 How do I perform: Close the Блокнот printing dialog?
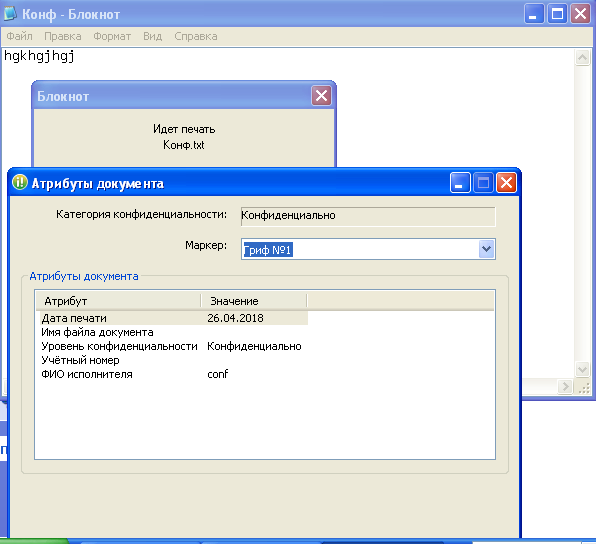tap(322, 95)
